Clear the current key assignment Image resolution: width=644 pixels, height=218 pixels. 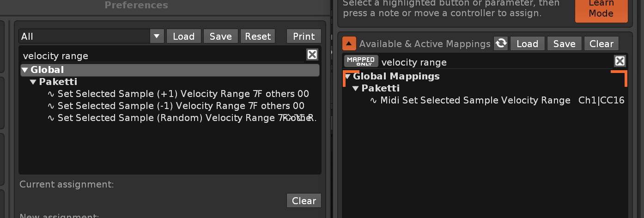pyautogui.click(x=304, y=200)
